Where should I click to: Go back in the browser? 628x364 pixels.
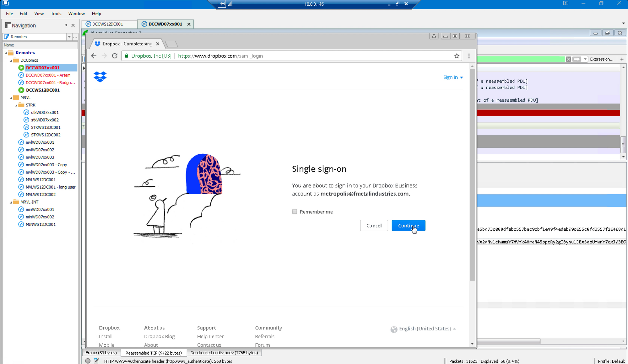coord(94,56)
